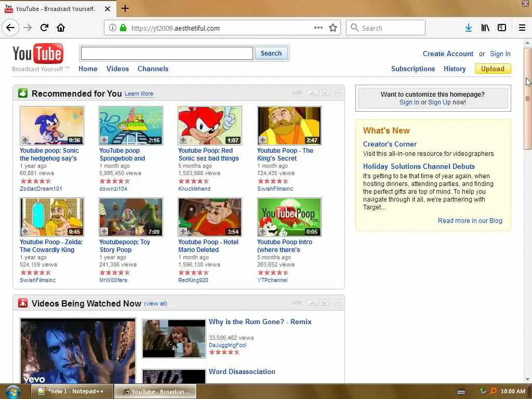Click the 10:00 AM taskbar clock

[x=513, y=392]
